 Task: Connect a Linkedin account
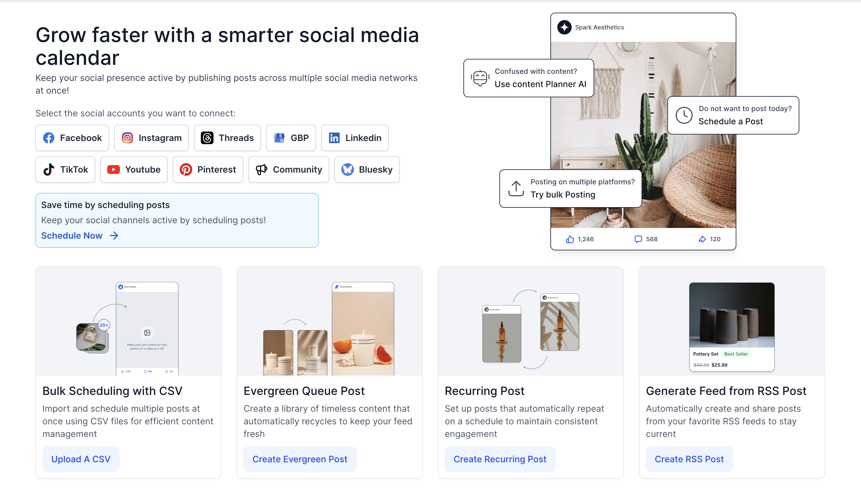click(x=355, y=138)
